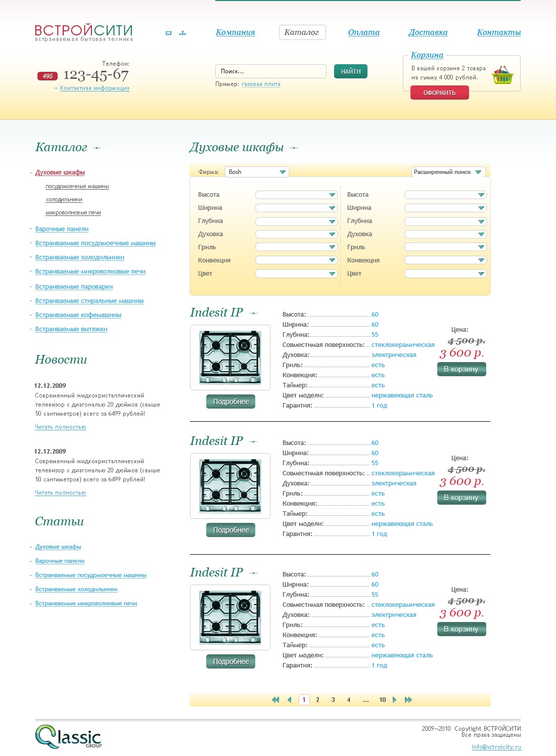This screenshot has height=756, width=556.
Task: Go to first page using double-left arrow
Action: click(275, 700)
